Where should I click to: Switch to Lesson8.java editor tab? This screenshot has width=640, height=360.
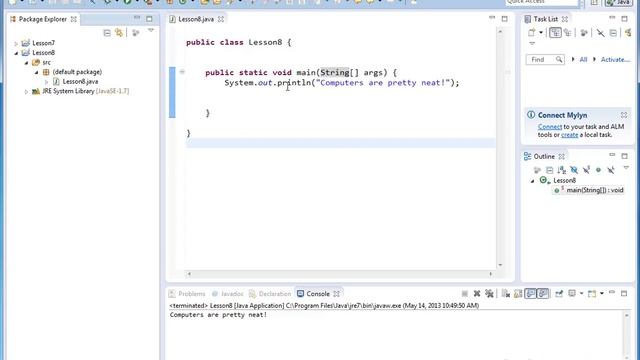(196, 19)
